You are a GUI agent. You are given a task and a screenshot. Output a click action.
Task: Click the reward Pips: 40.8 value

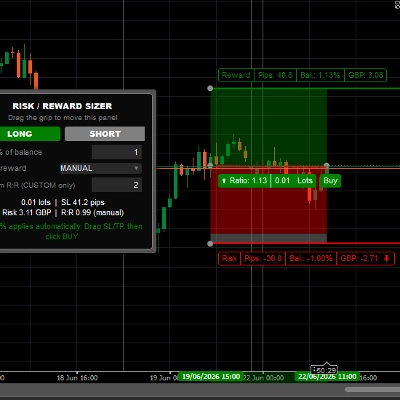point(275,75)
